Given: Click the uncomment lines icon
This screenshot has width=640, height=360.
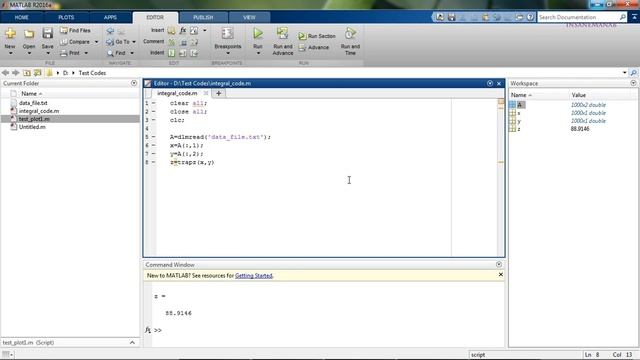Looking at the screenshot, I should point(183,42).
